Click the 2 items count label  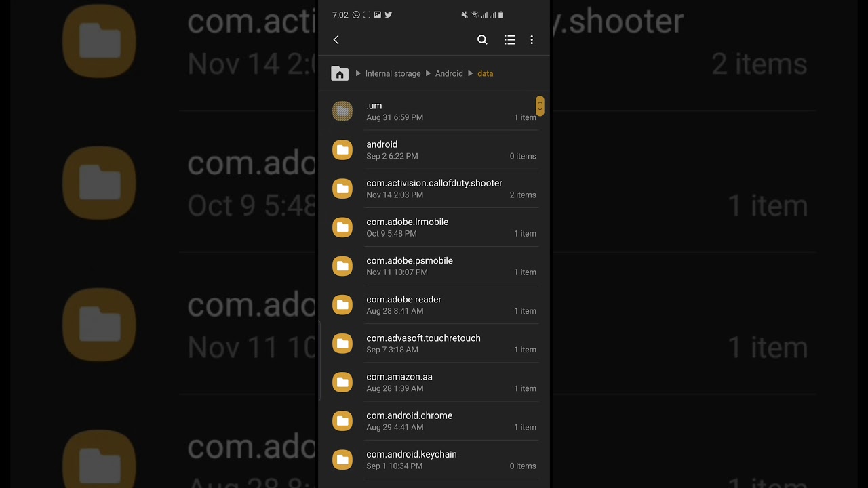tap(523, 195)
